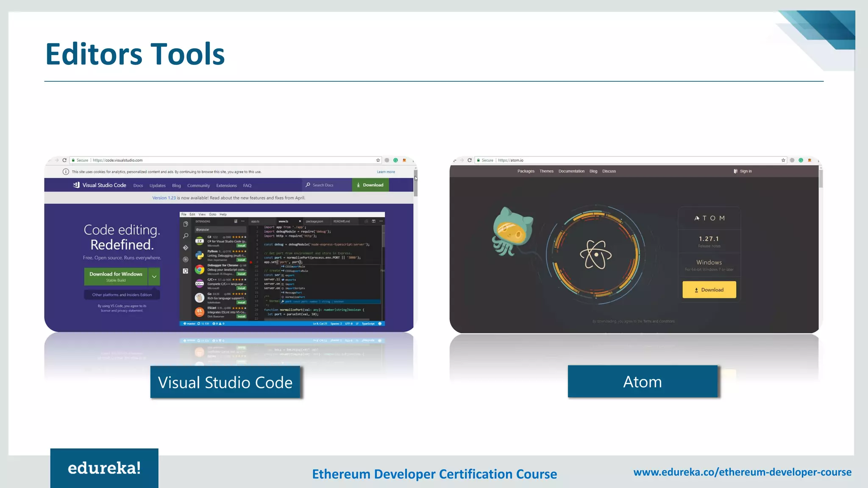This screenshot has height=488, width=868.
Task: Open edureka ethereum-developer-course URL
Action: pyautogui.click(x=742, y=472)
